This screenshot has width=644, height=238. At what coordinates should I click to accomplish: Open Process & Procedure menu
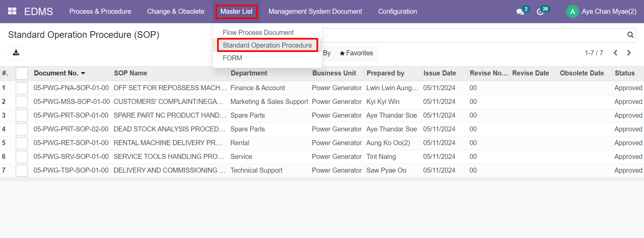[x=100, y=11]
